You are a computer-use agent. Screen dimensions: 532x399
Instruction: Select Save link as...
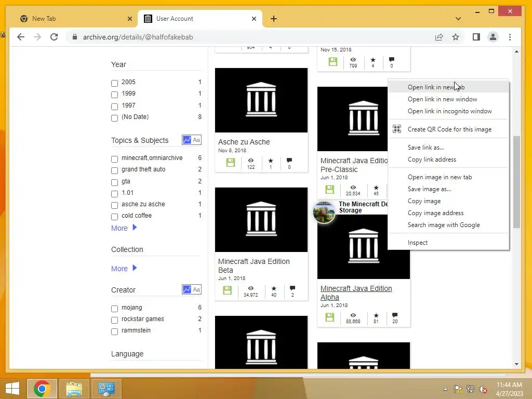[448, 147]
